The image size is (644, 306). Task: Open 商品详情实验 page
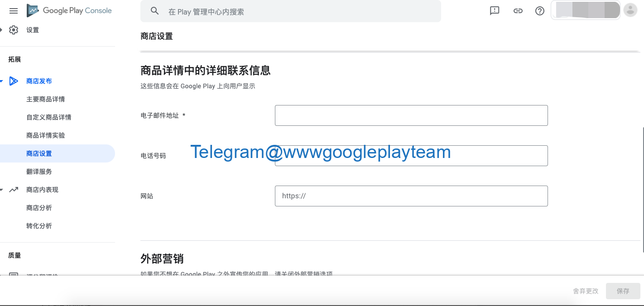tap(45, 135)
